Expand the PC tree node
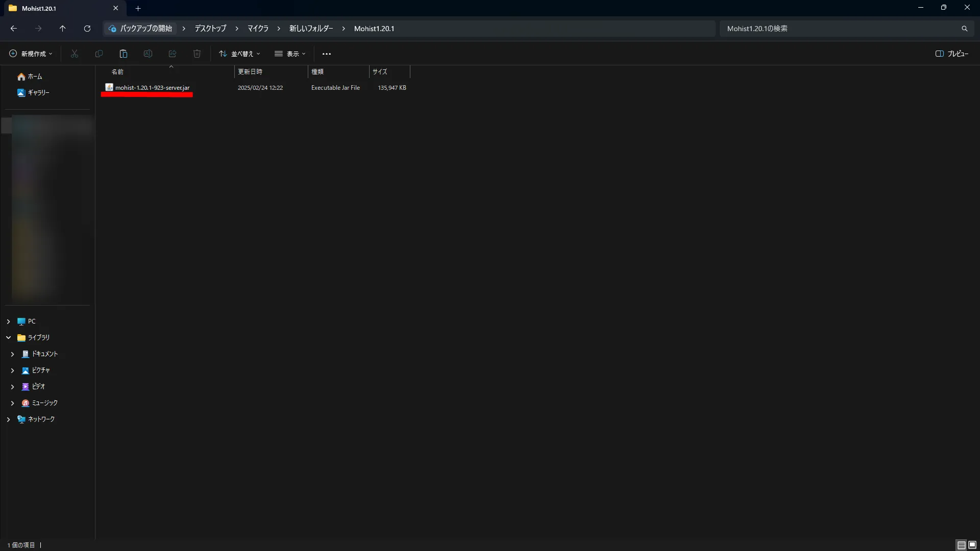The image size is (980, 551). pyautogui.click(x=8, y=321)
